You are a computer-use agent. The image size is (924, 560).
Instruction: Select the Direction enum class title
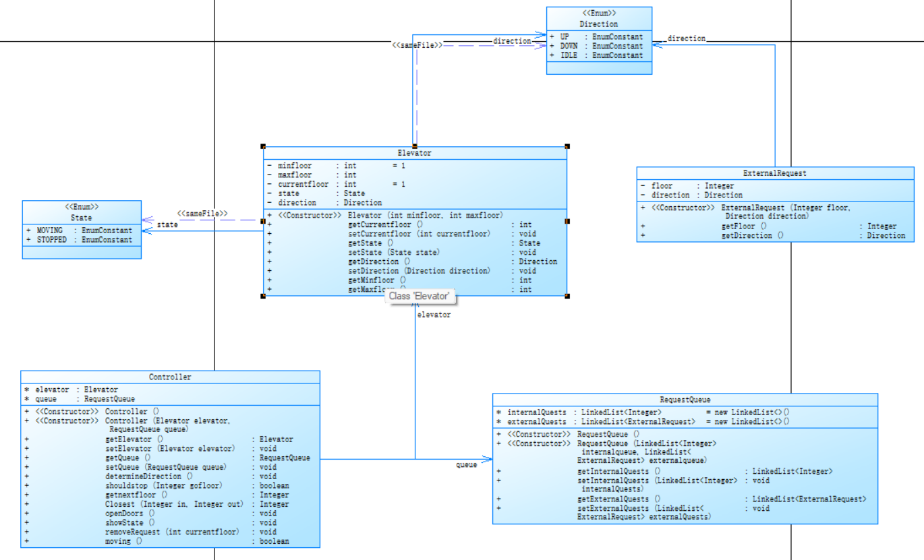(598, 24)
